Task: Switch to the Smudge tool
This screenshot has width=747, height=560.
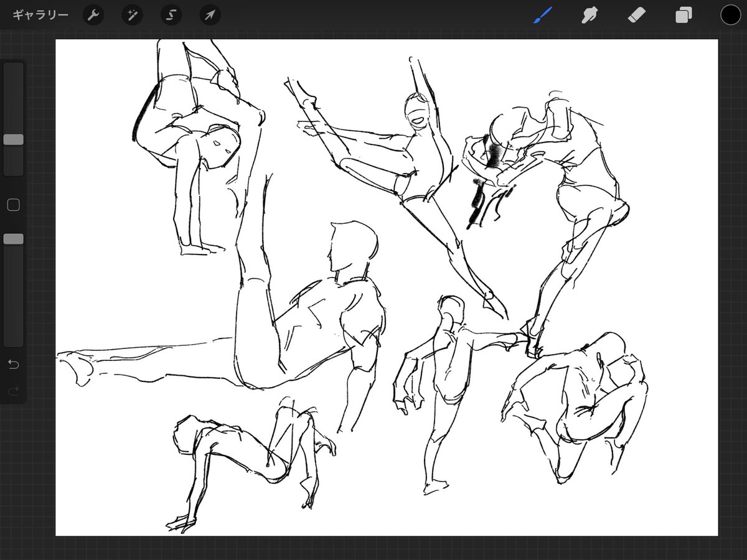Action: click(589, 15)
